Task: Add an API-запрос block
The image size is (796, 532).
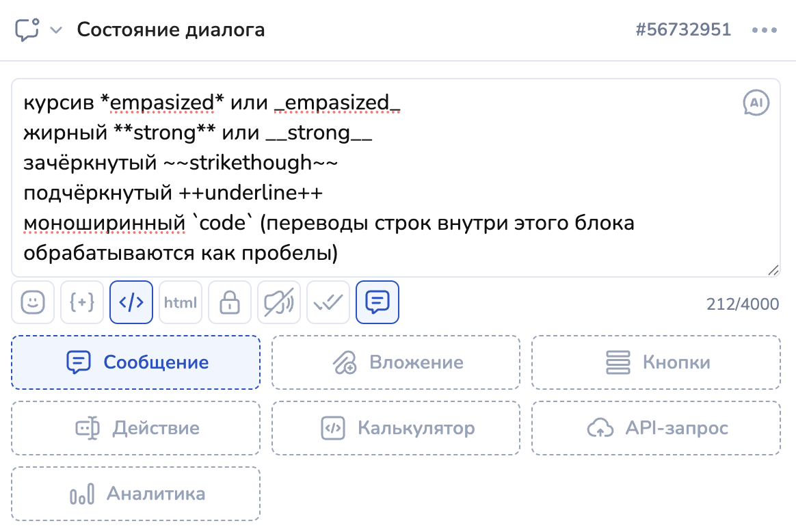Action: click(x=656, y=428)
